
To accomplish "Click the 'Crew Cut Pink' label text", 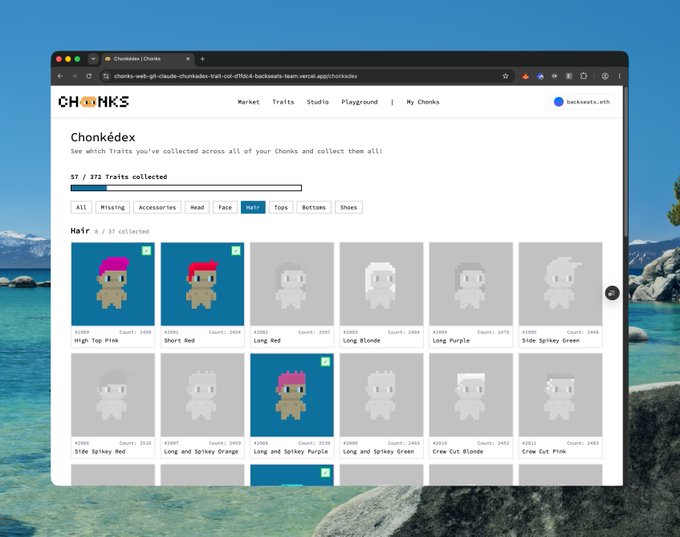I will click(x=544, y=452).
